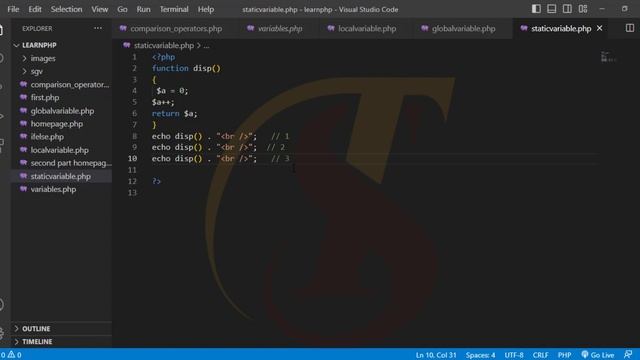This screenshot has width=640, height=360.
Task: Click Ln 10, Col 31 status
Action: [436, 355]
